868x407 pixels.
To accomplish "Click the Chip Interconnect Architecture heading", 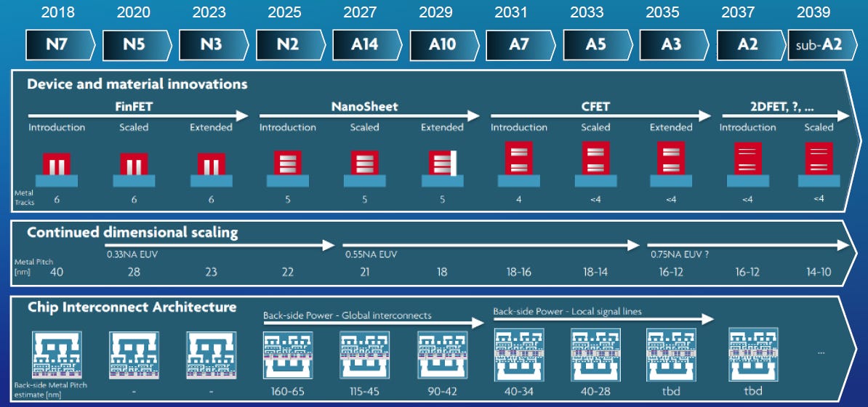I will [x=132, y=307].
